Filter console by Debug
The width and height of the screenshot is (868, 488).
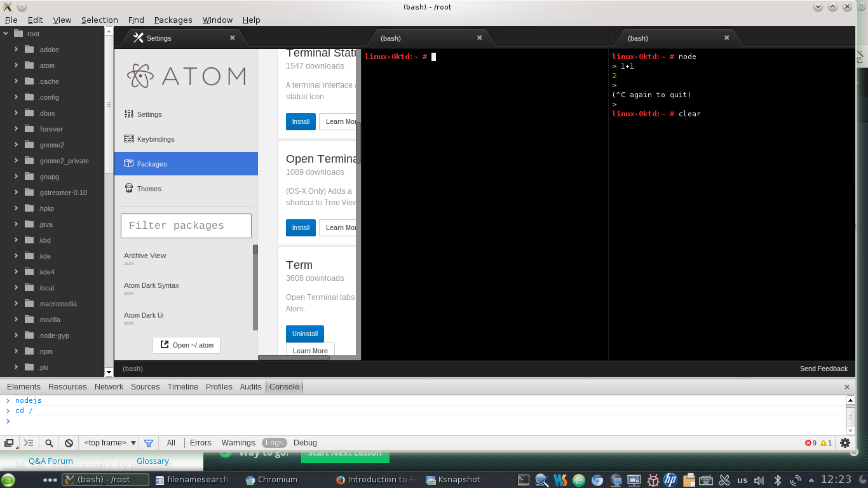coord(305,443)
